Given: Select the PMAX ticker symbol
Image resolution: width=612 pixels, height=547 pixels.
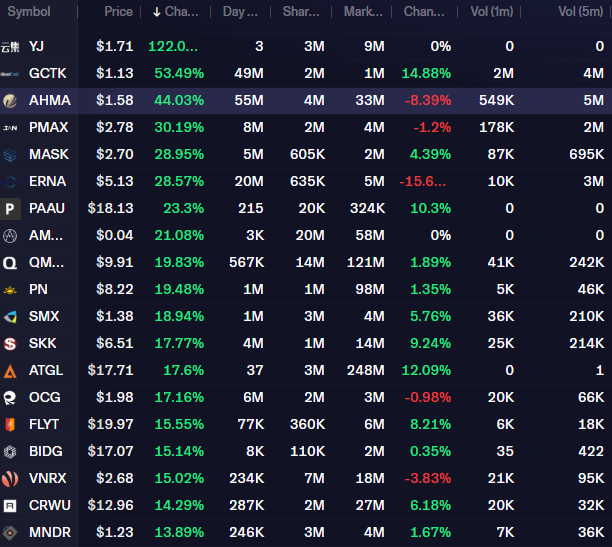Looking at the screenshot, I should (48, 127).
